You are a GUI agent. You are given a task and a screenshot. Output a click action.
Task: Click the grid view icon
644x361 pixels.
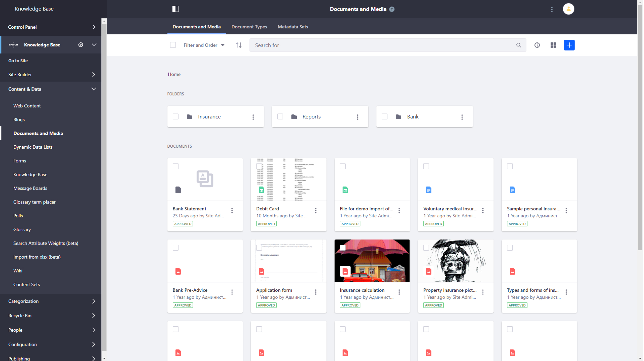[x=553, y=45]
